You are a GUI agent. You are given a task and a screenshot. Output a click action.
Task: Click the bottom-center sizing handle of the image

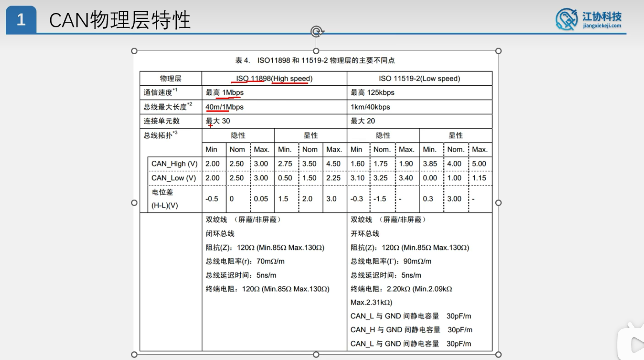[316, 355]
